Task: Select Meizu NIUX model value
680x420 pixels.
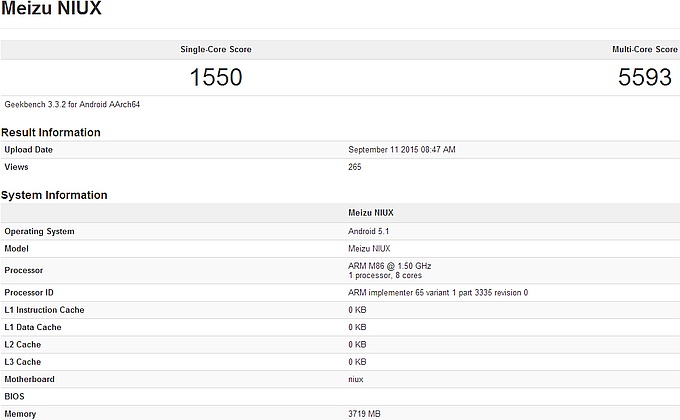Action: click(369, 249)
